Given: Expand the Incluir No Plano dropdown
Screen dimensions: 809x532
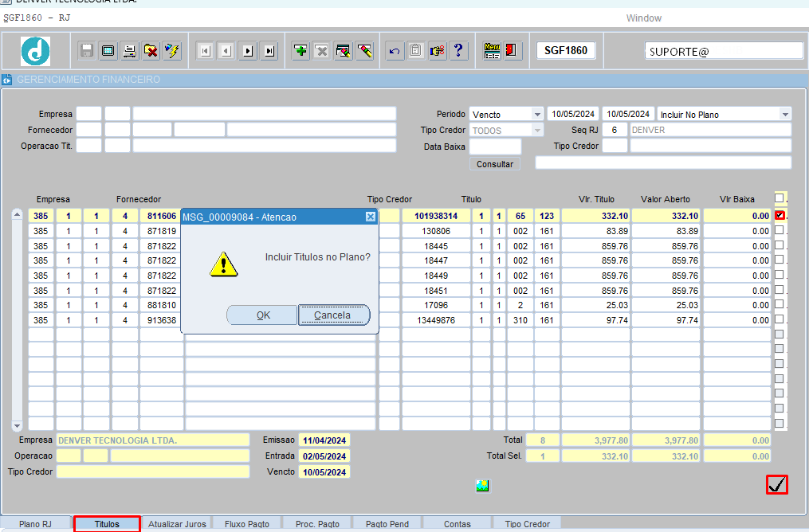Looking at the screenshot, I should tap(785, 115).
